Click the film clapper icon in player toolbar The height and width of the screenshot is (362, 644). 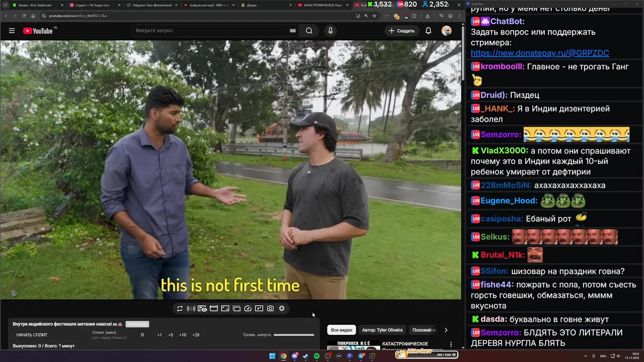214,309
